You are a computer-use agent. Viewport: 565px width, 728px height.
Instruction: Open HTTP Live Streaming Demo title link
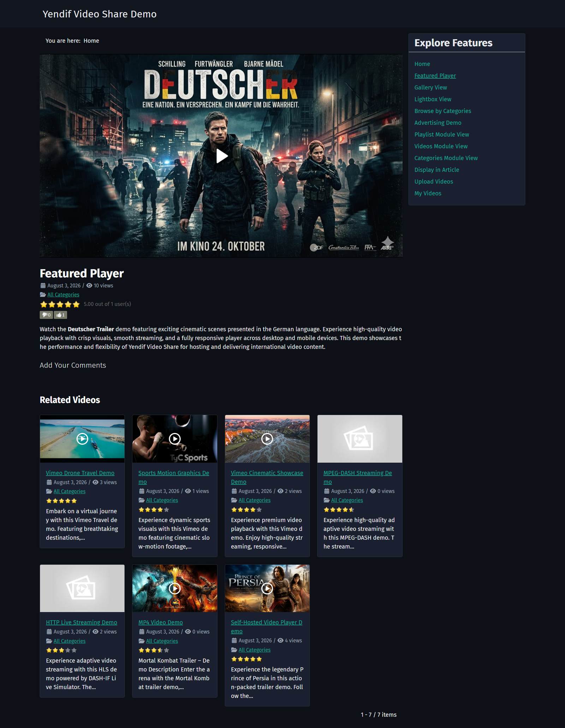82,622
